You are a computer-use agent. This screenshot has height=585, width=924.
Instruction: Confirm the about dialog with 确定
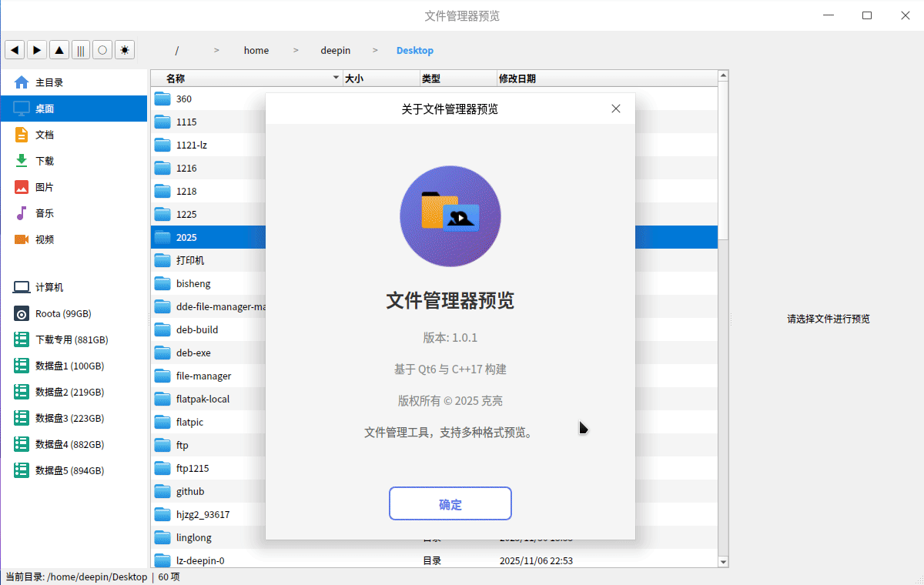tap(450, 504)
